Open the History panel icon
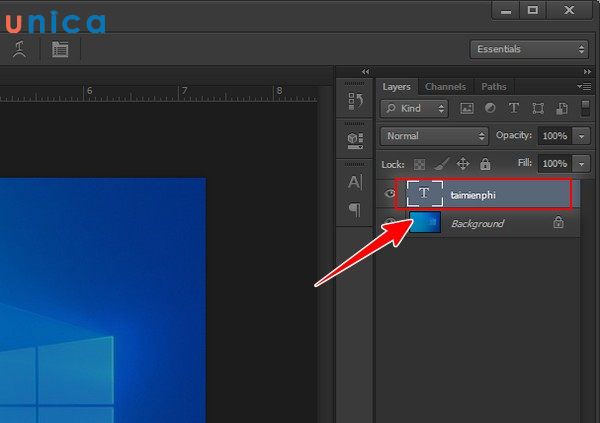The width and height of the screenshot is (600, 423). click(x=354, y=101)
